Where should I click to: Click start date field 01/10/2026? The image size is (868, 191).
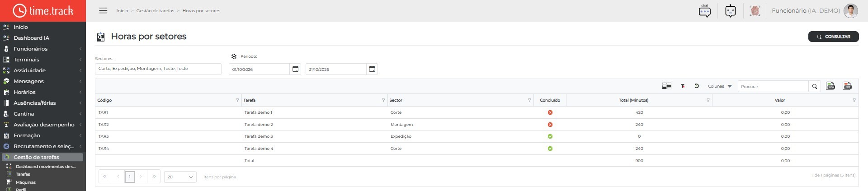[x=259, y=69]
